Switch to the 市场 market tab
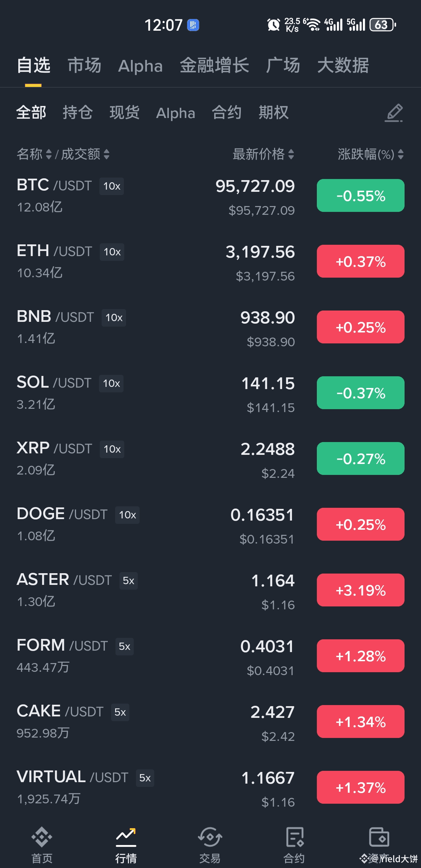 [84, 66]
